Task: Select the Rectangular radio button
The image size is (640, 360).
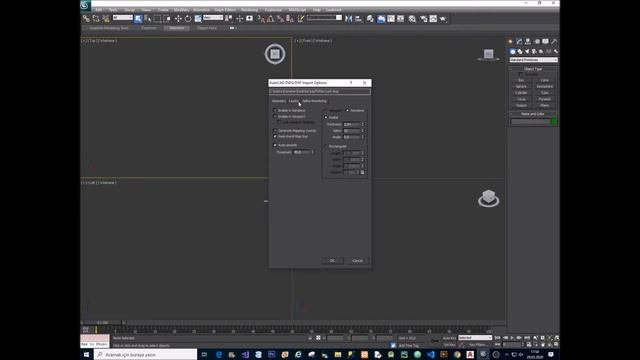Action: 326,146
